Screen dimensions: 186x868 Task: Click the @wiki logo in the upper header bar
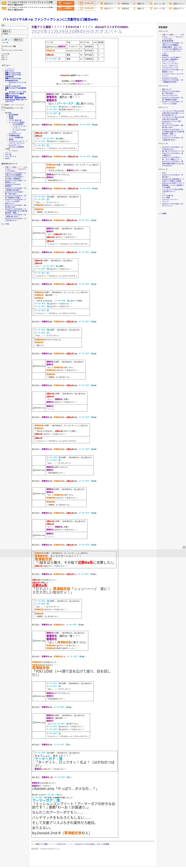pyautogui.click(x=4, y=3)
